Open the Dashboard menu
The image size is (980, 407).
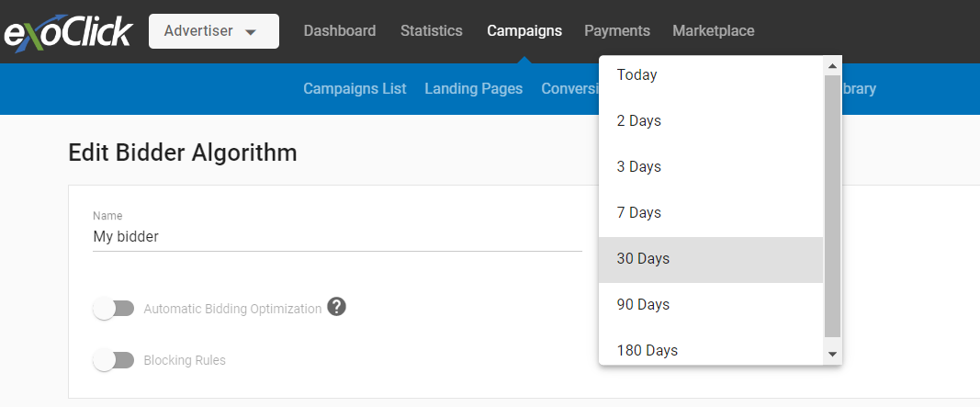pyautogui.click(x=340, y=31)
